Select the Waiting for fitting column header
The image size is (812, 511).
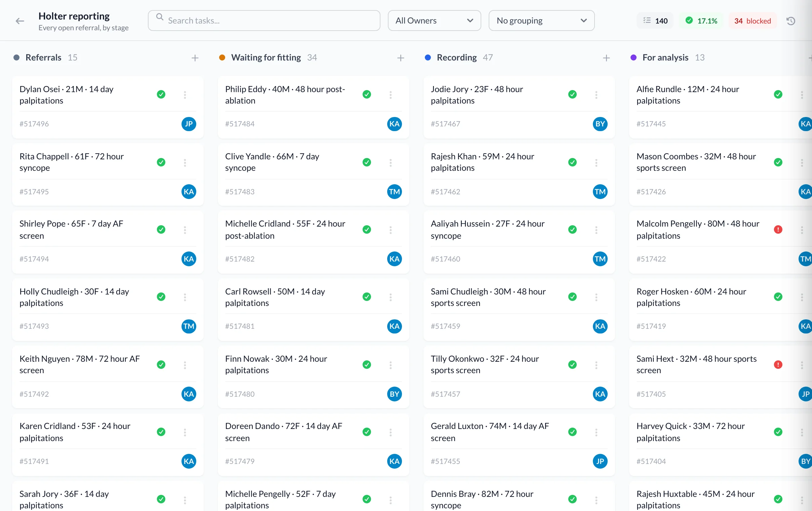266,58
